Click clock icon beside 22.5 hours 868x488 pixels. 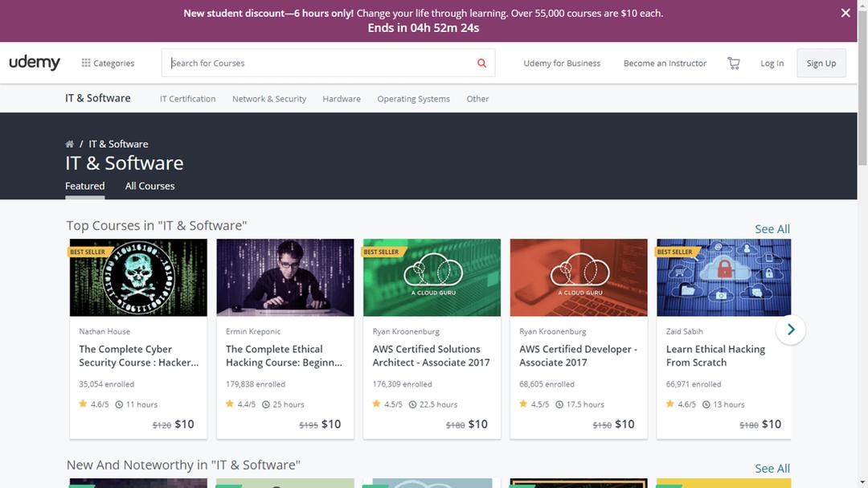coord(412,404)
